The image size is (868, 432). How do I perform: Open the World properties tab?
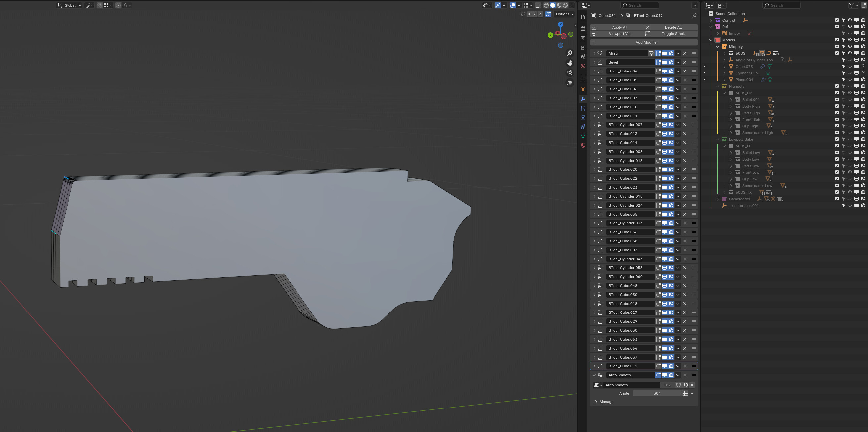click(x=583, y=66)
